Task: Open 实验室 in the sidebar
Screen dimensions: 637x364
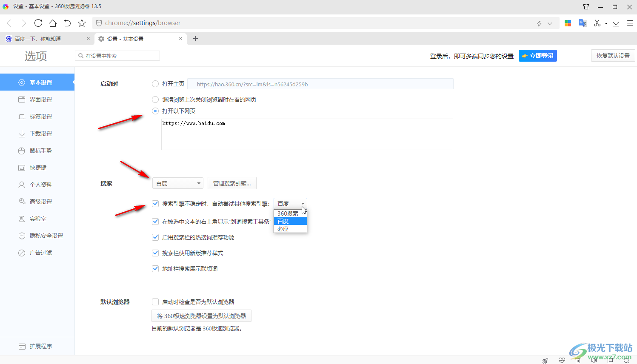Action: click(37, 219)
